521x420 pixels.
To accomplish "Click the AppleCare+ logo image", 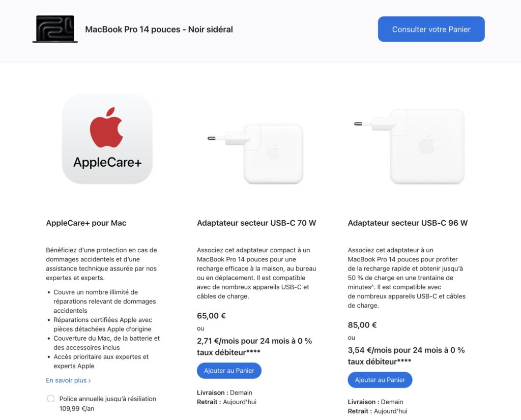I will 107,139.
